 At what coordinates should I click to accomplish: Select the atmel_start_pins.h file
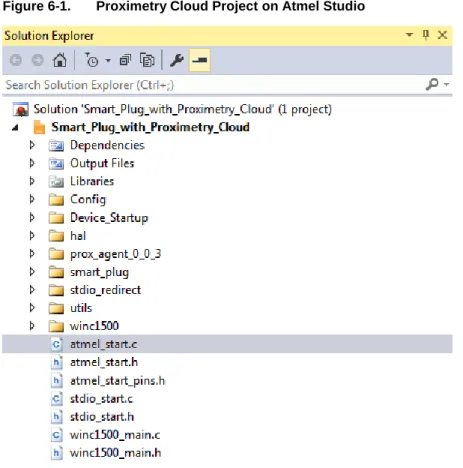click(117, 381)
